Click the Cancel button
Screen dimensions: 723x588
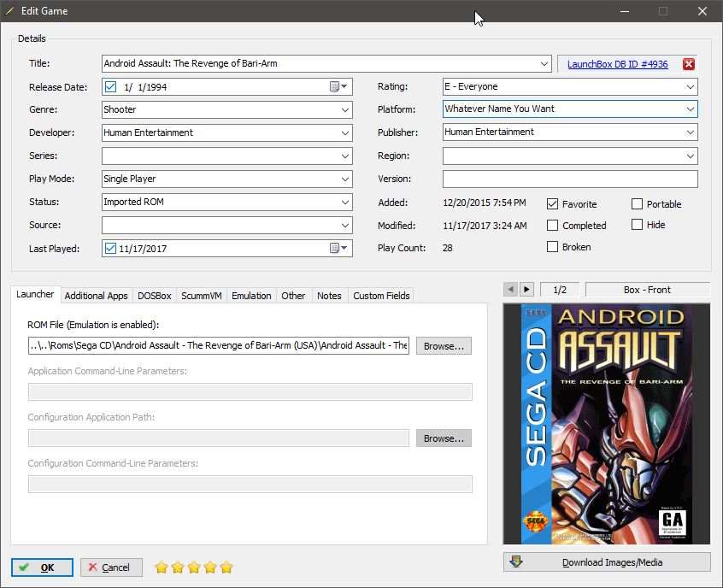pyautogui.click(x=111, y=567)
